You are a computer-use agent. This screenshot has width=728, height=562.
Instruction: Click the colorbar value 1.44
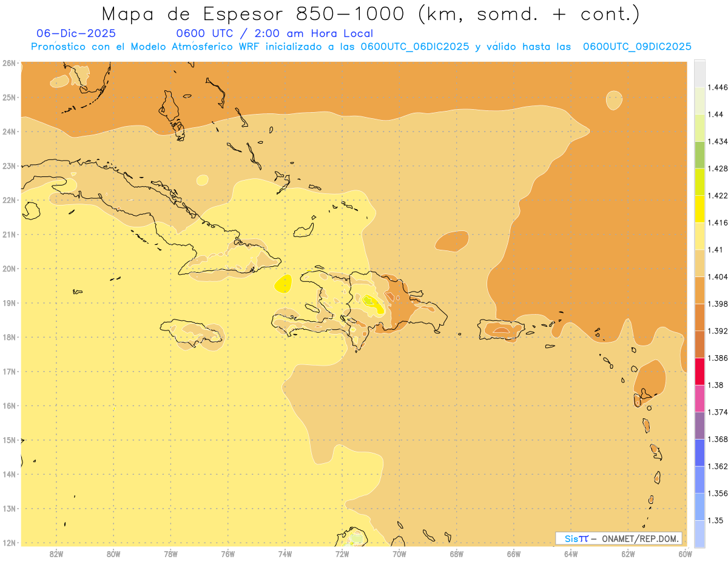(x=716, y=115)
